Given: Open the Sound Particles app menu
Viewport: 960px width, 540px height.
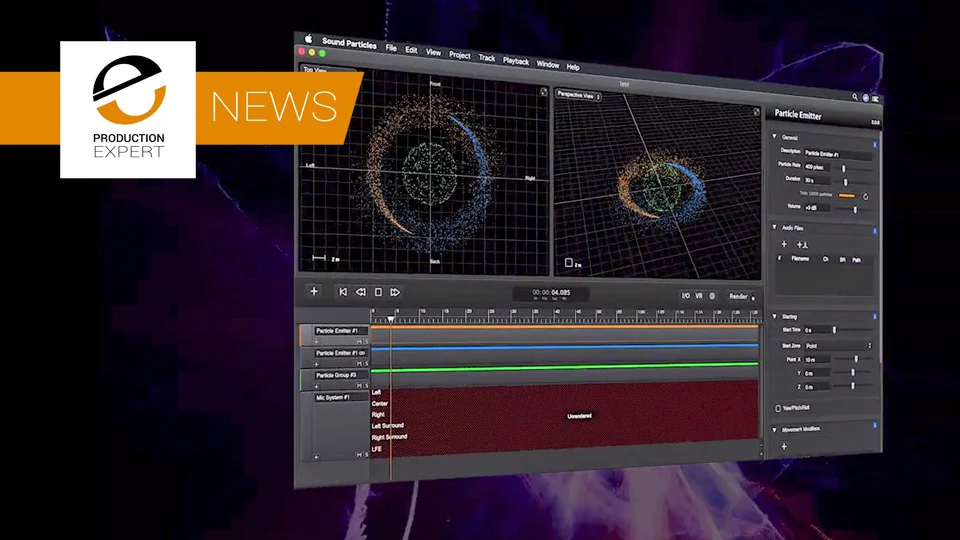Looking at the screenshot, I should (x=350, y=43).
